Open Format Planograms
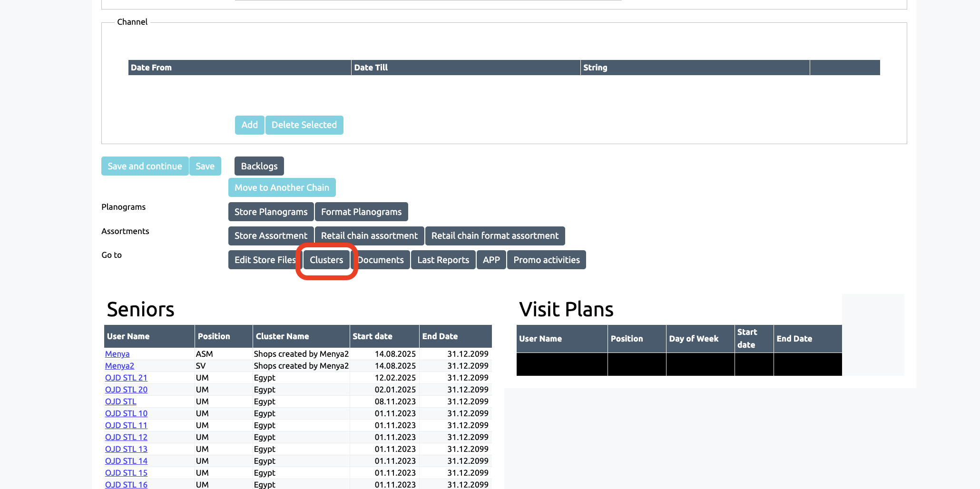Screen dimensions: 980x489 [361, 212]
